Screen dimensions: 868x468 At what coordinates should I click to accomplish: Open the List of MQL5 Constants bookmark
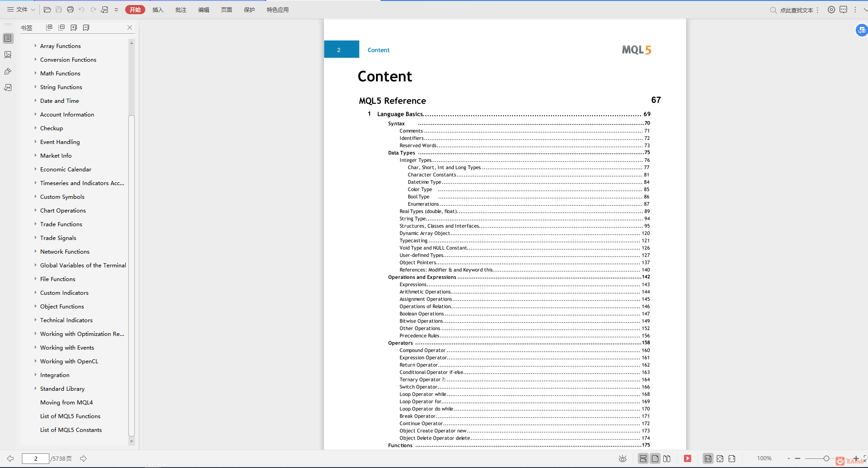click(71, 430)
